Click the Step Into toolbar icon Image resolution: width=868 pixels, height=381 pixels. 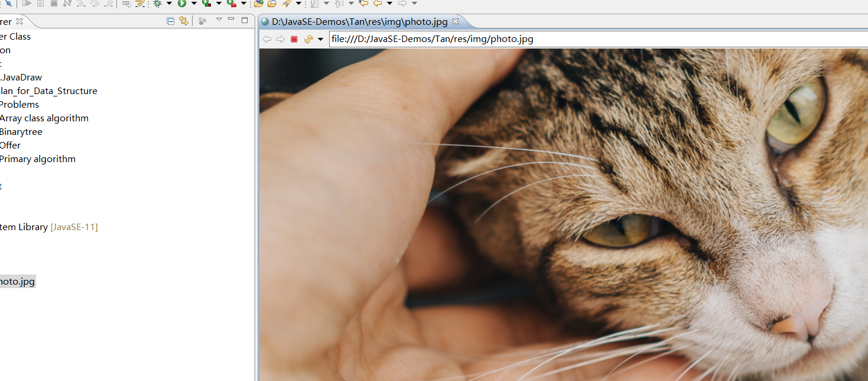80,4
